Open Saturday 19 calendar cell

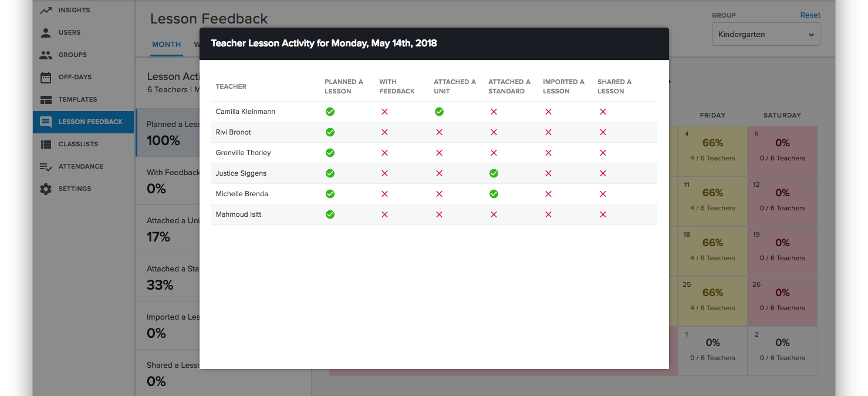[x=782, y=250]
